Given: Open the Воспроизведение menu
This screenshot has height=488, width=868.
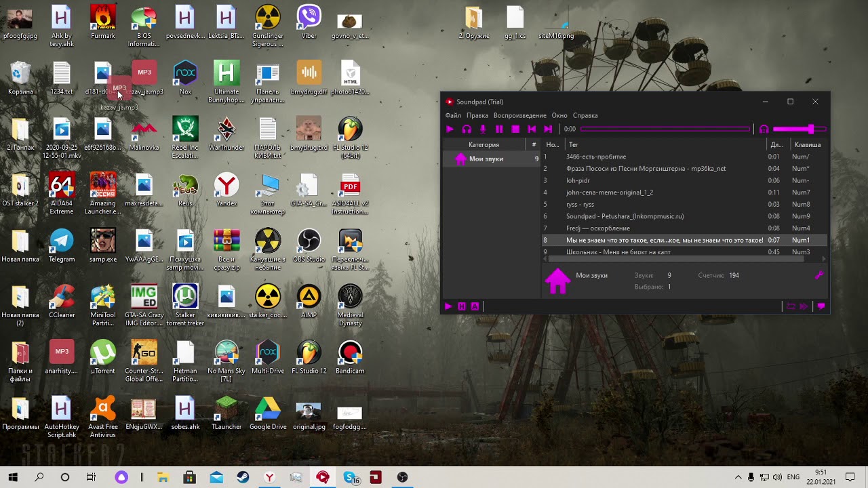Looking at the screenshot, I should (x=519, y=115).
